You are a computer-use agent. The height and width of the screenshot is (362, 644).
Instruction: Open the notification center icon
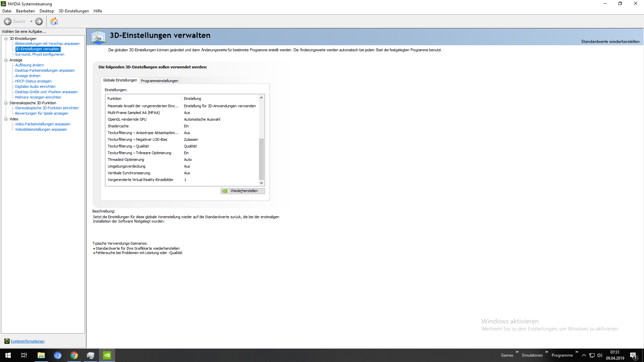(x=633, y=355)
